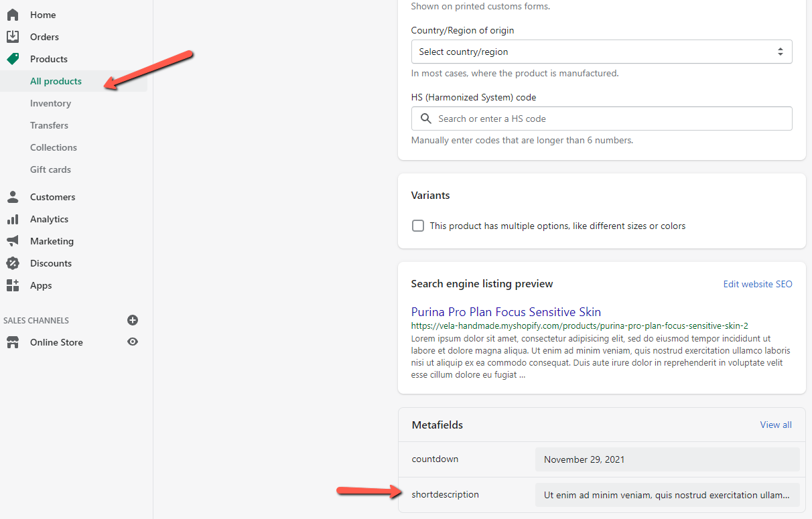Open the Country/Region of origin dropdown

click(601, 52)
